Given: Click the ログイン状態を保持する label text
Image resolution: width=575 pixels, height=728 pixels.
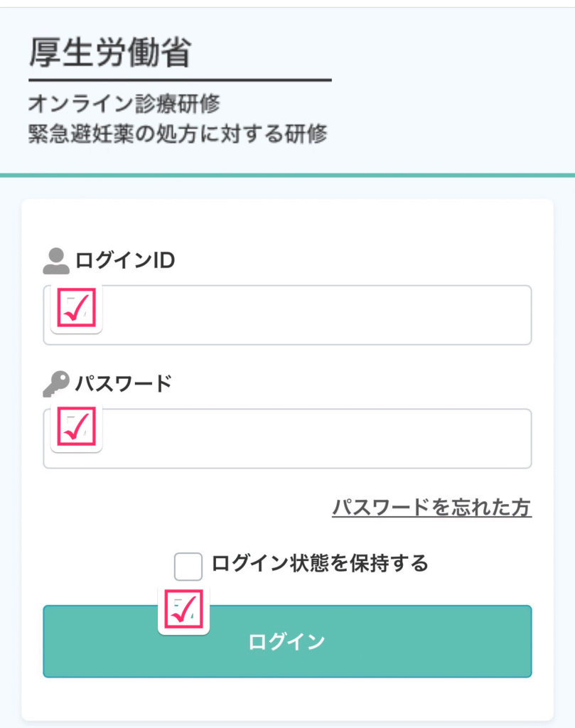Looking at the screenshot, I should click(320, 564).
